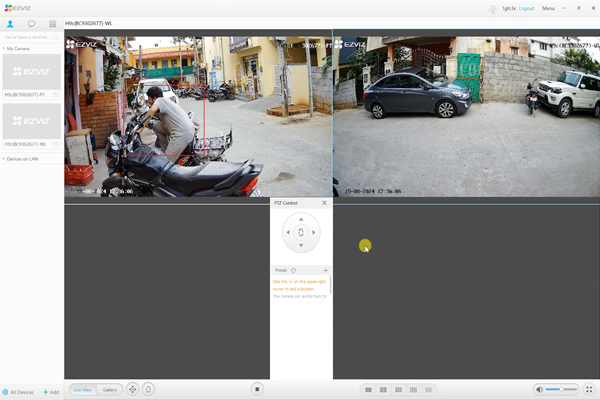Image resolution: width=600 pixels, height=400 pixels.
Task: Open the messages tab icon
Action: tap(31, 22)
